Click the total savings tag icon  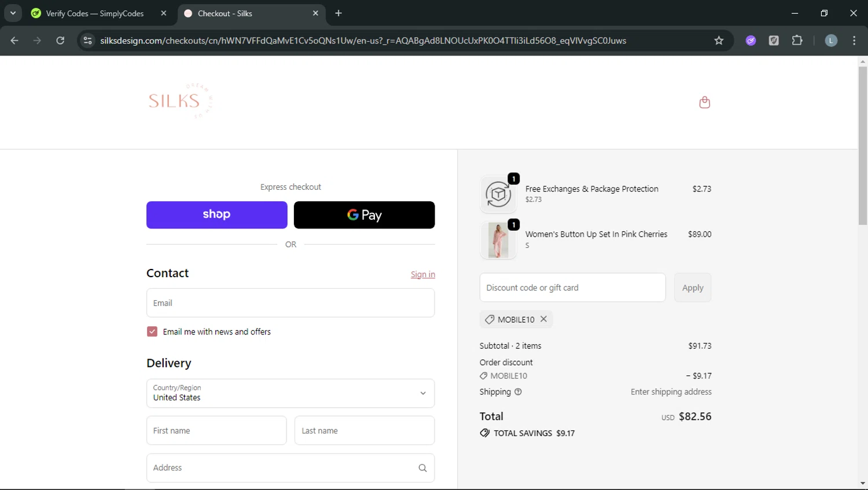tap(484, 433)
